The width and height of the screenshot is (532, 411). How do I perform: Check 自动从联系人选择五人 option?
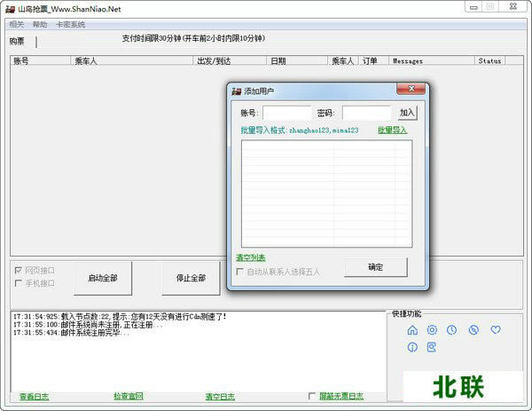(x=240, y=272)
